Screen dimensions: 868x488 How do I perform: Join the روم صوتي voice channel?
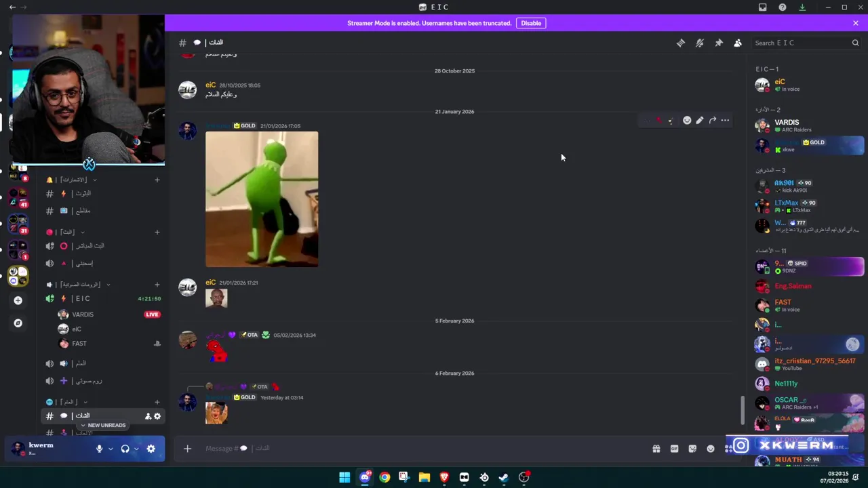click(102, 381)
